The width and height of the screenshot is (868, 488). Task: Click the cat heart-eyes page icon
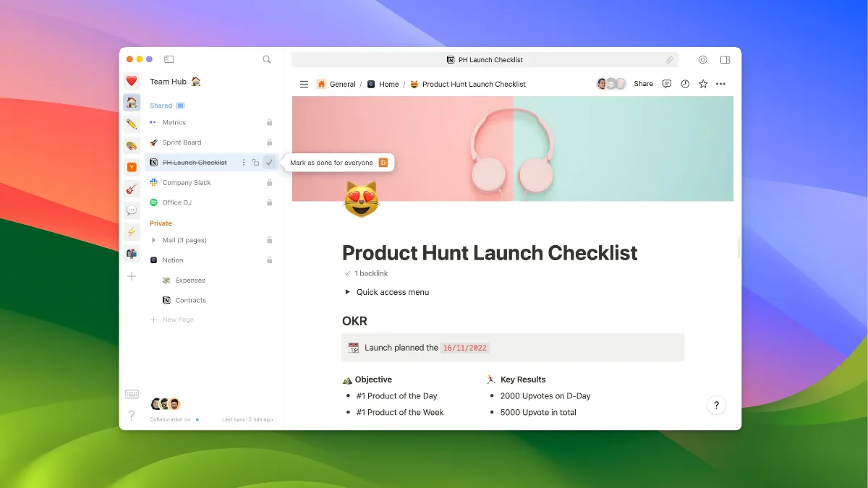[x=361, y=200]
